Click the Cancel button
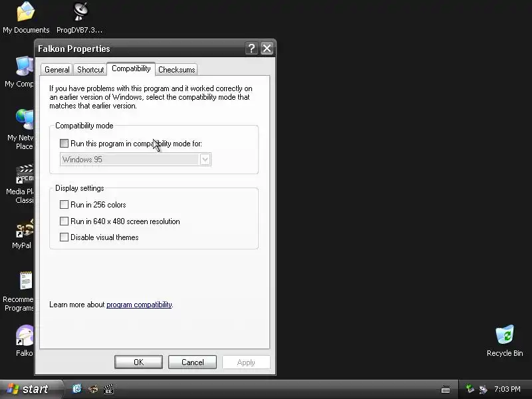Screen dimensions: 532x399 [192, 362]
